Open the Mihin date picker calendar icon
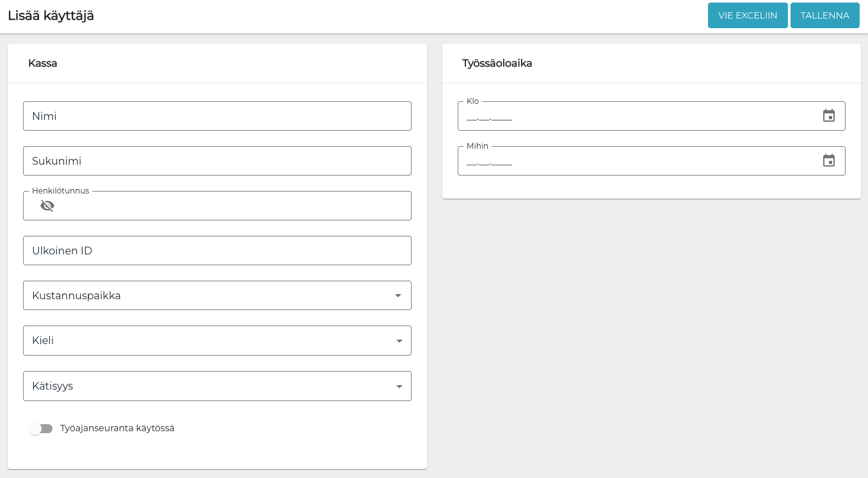This screenshot has height=478, width=868. pos(829,161)
